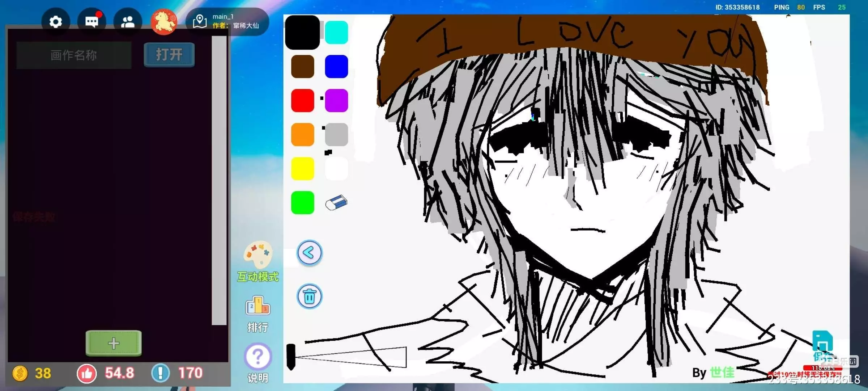The height and width of the screenshot is (391, 868).
Task: Click the thumbs up like icon
Action: [x=87, y=373]
